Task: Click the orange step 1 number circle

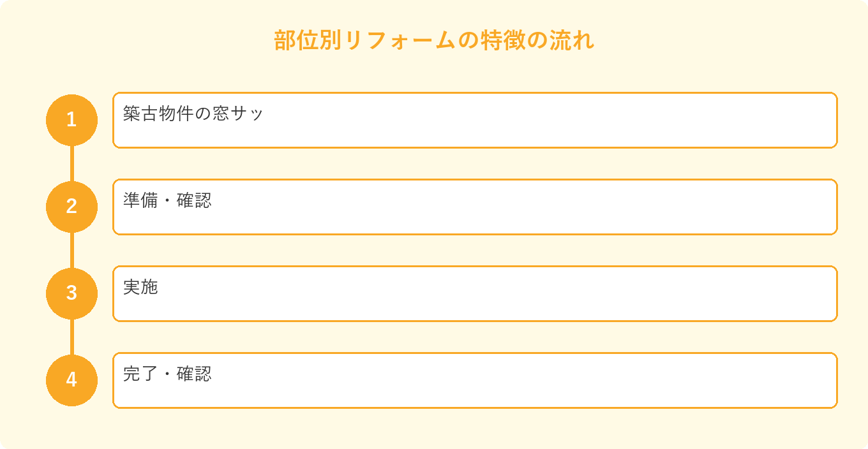Action: [71, 120]
